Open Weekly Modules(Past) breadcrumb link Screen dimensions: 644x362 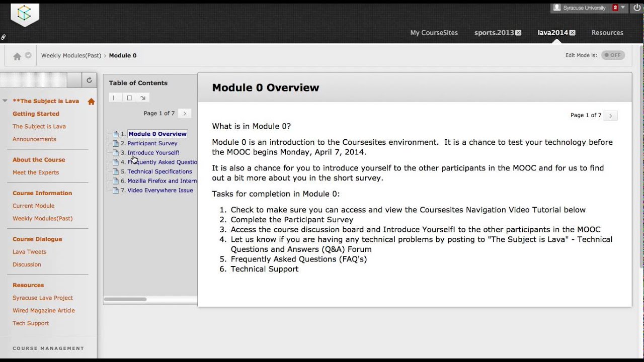71,56
